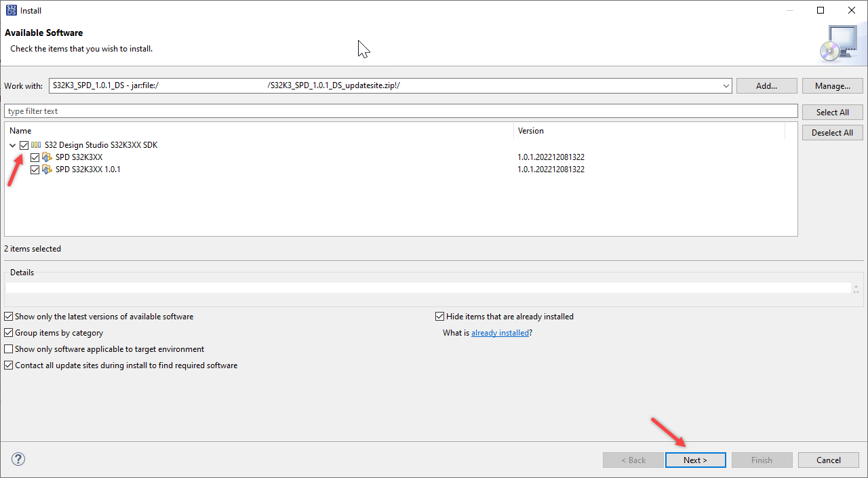Select the S32 Design Studio S32K3XX SDK row label
Viewport: 868px width, 478px height.
tap(101, 145)
